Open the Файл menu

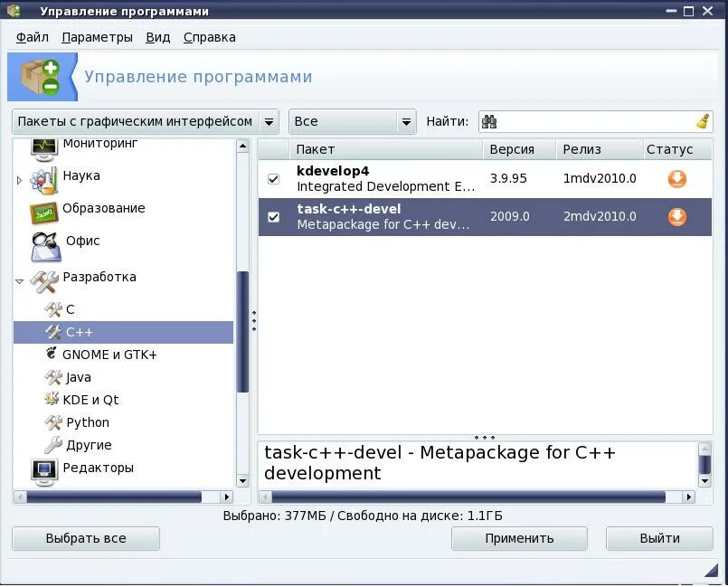pyautogui.click(x=32, y=37)
